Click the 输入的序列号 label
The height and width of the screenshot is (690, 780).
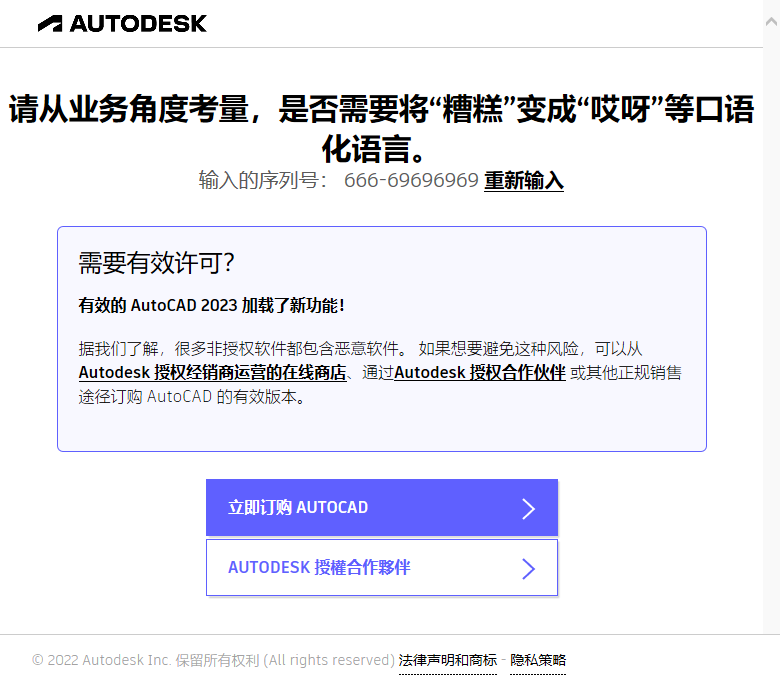click(x=262, y=180)
